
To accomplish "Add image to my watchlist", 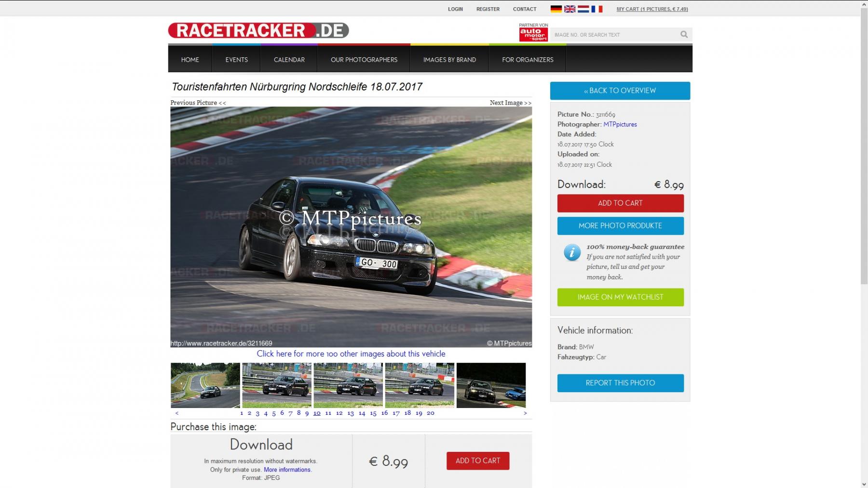I will click(620, 297).
